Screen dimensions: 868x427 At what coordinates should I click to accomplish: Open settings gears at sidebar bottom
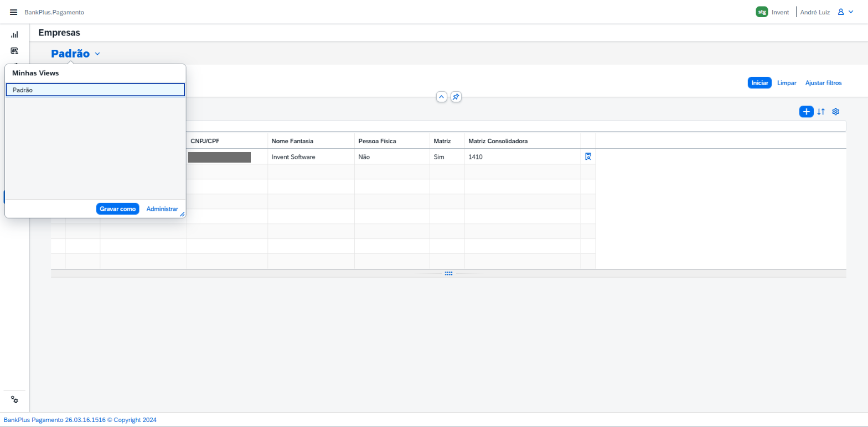[15, 400]
